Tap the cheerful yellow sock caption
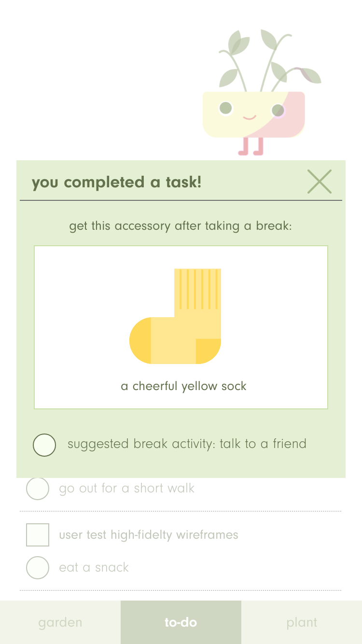 183,386
